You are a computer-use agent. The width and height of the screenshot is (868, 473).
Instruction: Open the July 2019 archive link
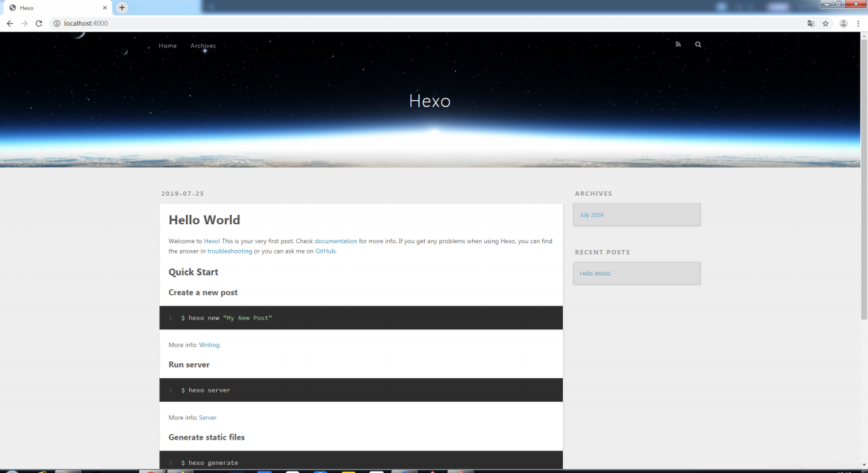[591, 215]
